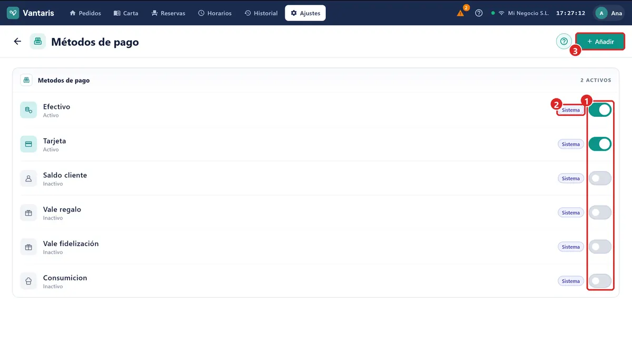Switch to the Reservas tab
The height and width of the screenshot is (364, 632).
(168, 13)
